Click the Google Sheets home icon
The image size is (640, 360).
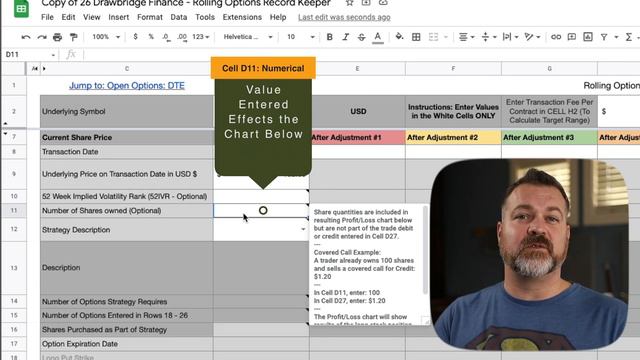pos(21,8)
